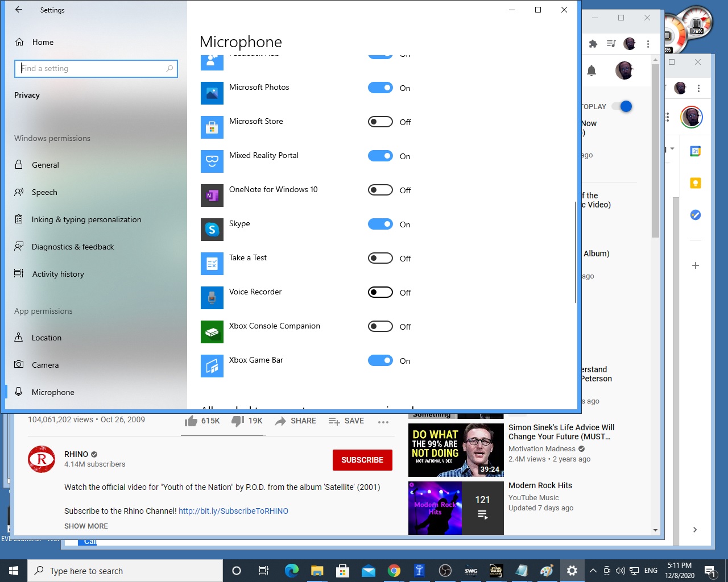Click YouTube SHARE button
728x582 pixels.
[x=295, y=421]
